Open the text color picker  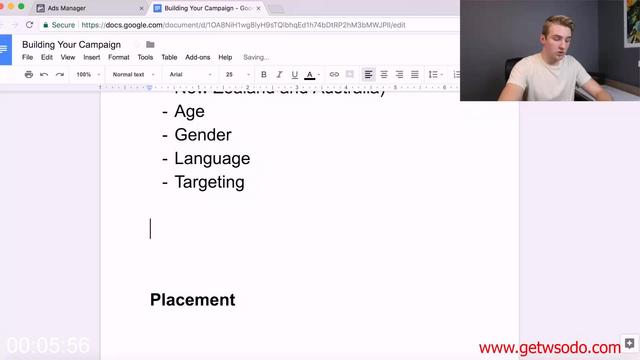pos(311,75)
